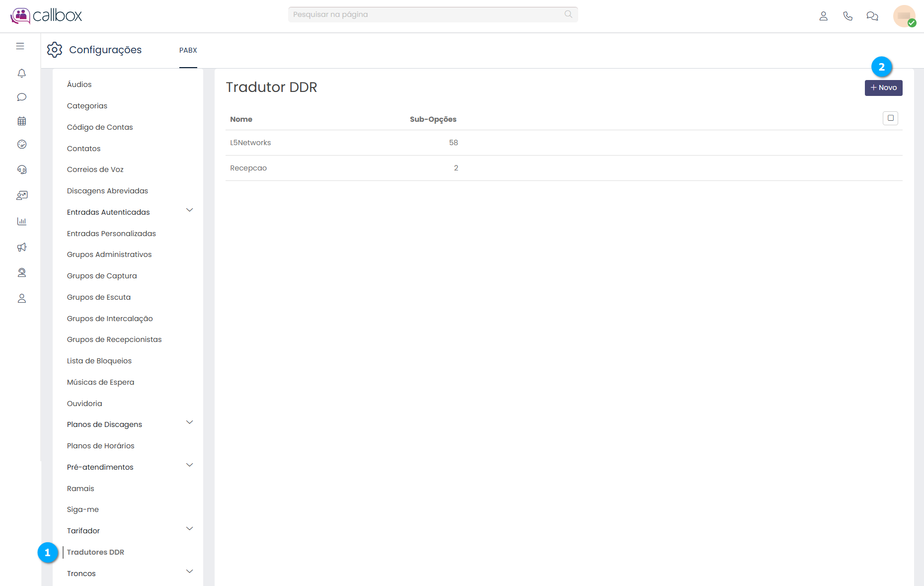Open Tradutores DDR menu item
The width and height of the screenshot is (924, 586).
pos(95,552)
